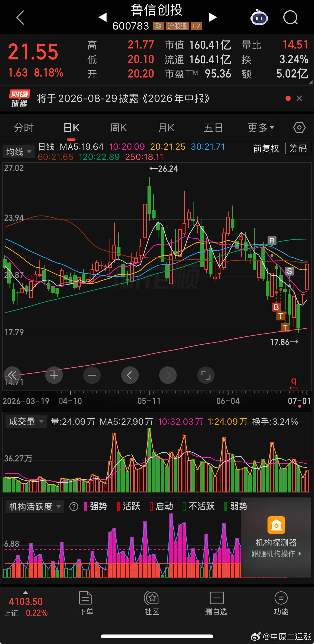The width and height of the screenshot is (314, 644).
Task: Tap the 活跃 legend item
Action: pos(128,507)
